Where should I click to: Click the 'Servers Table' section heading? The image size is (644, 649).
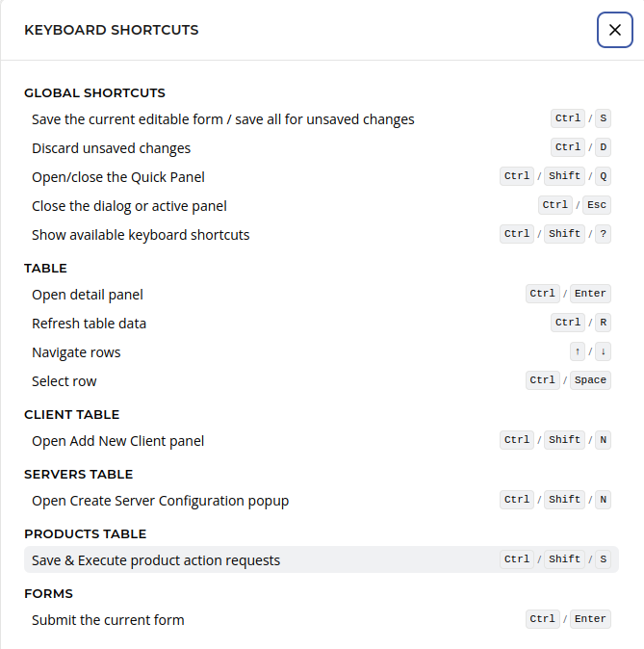coord(78,475)
